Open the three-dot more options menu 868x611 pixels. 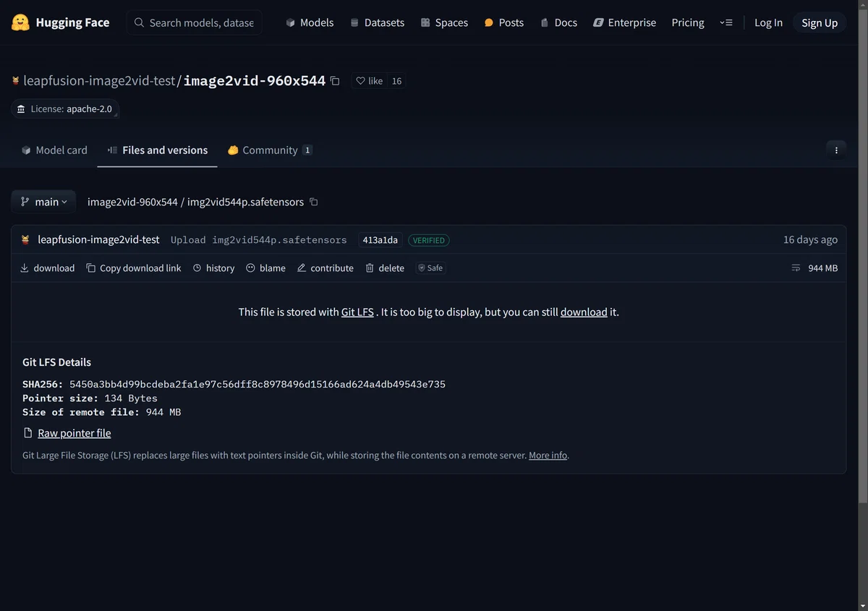(x=836, y=150)
